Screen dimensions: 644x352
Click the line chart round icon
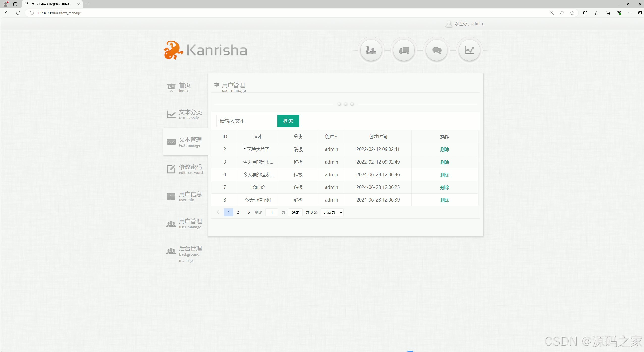pyautogui.click(x=469, y=50)
